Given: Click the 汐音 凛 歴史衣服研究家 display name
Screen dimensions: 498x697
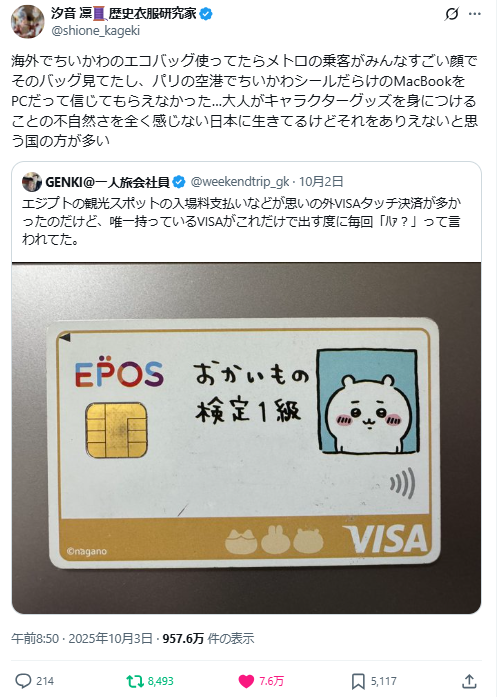Looking at the screenshot, I should pos(124,14).
